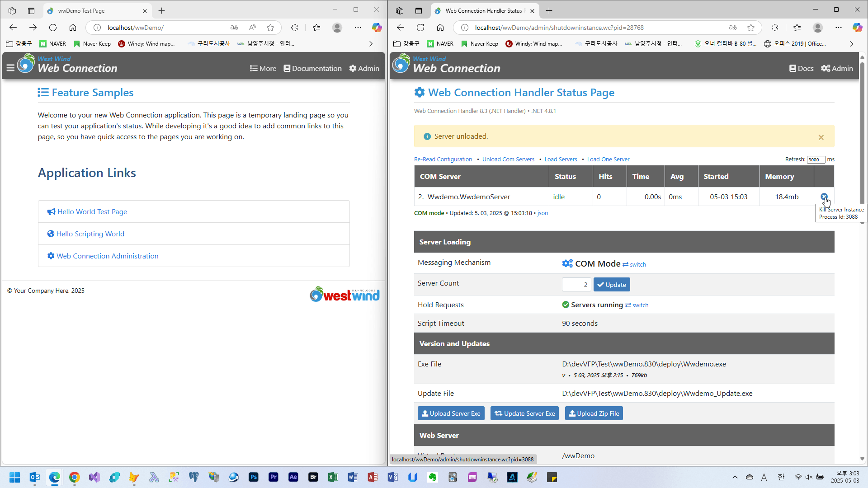Open Docs in Handler Status window header
Screen dimensions: 868x488
[801, 68]
